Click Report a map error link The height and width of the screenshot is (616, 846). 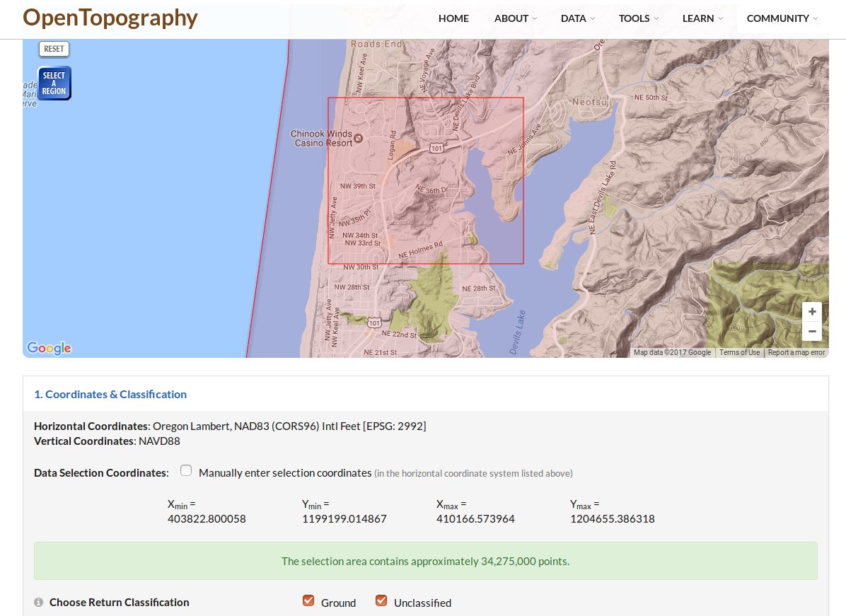click(796, 352)
